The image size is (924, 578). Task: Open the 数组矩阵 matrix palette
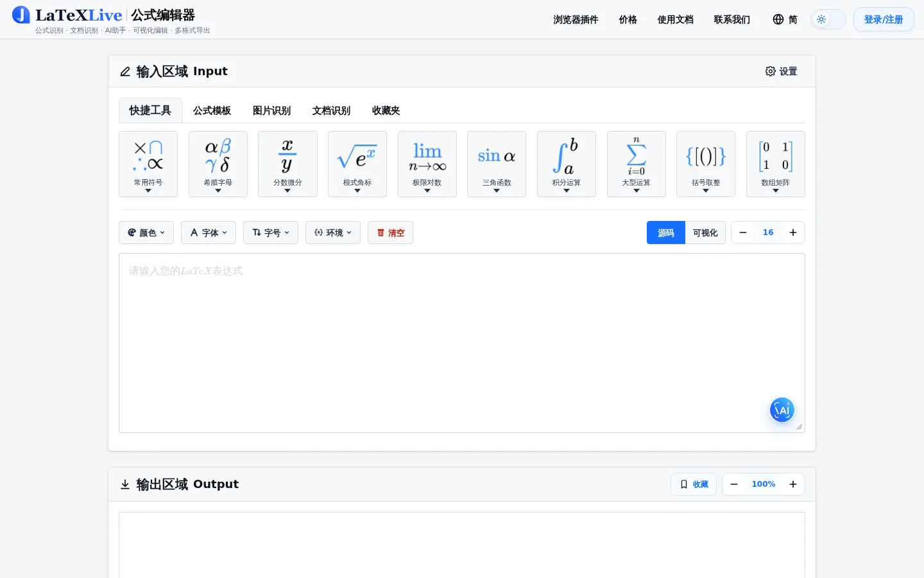(776, 164)
